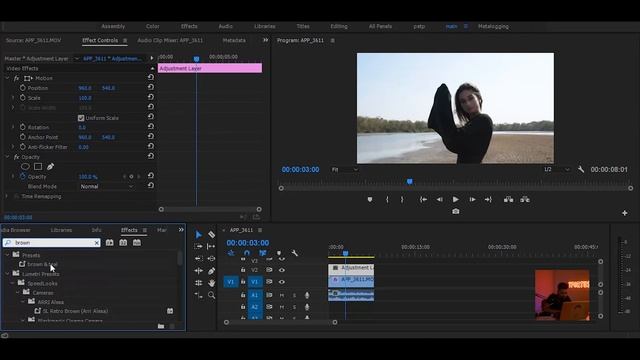Select SL Retro Brown (Arri Alexa) preset

[x=75, y=311]
